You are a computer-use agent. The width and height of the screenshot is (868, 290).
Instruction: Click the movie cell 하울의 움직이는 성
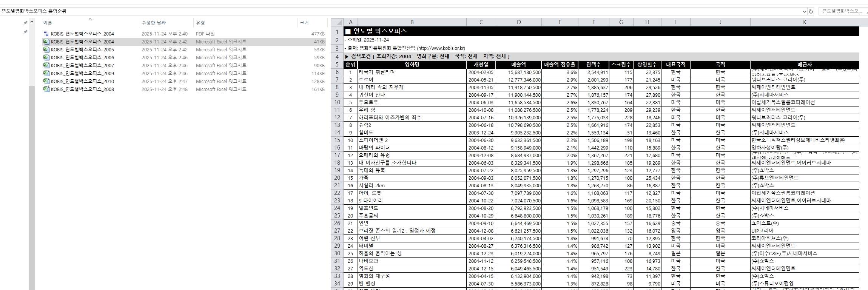412,253
